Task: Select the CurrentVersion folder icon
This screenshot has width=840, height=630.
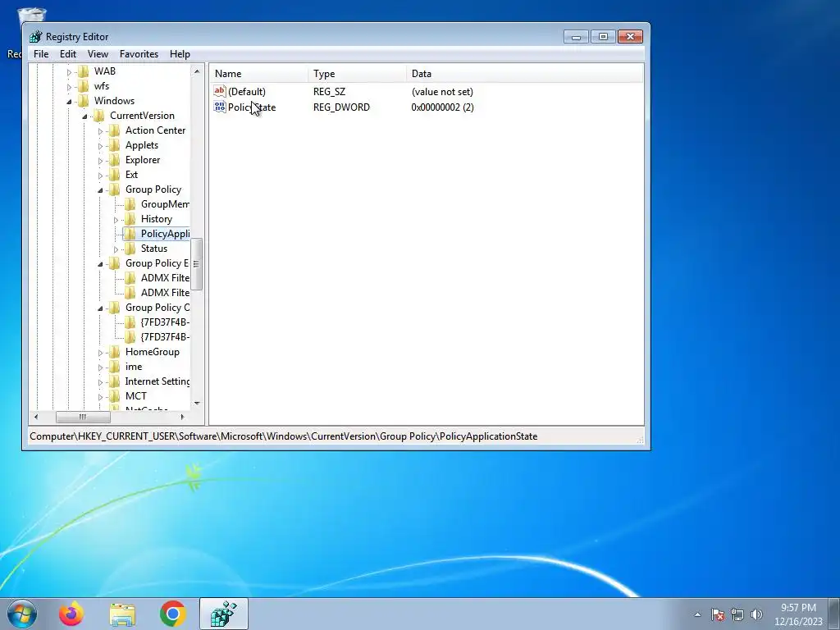Action: pos(98,116)
